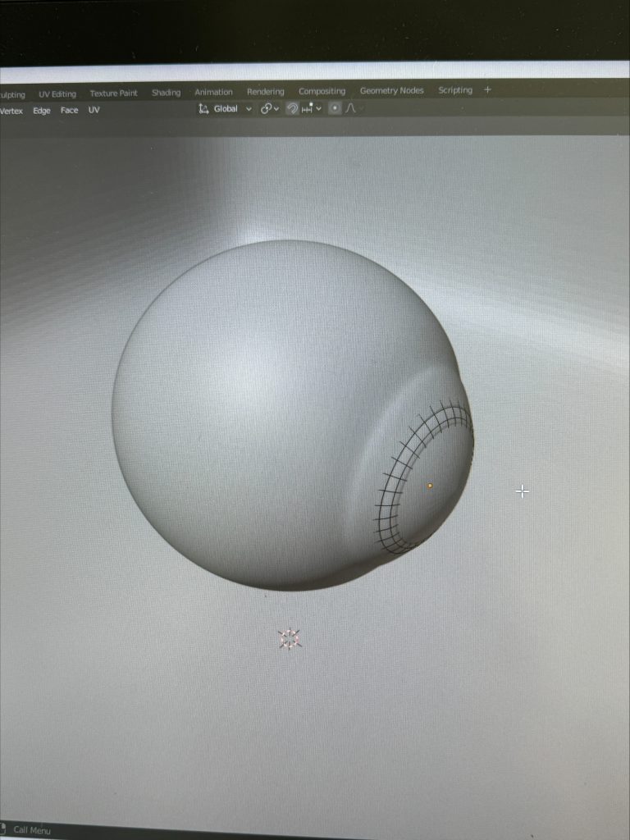
Task: Open the Rendering workspace tab
Action: 266,92
